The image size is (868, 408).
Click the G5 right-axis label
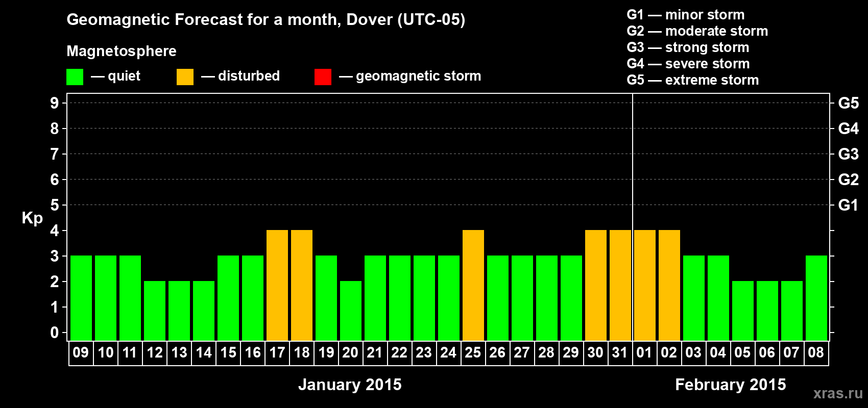point(848,103)
